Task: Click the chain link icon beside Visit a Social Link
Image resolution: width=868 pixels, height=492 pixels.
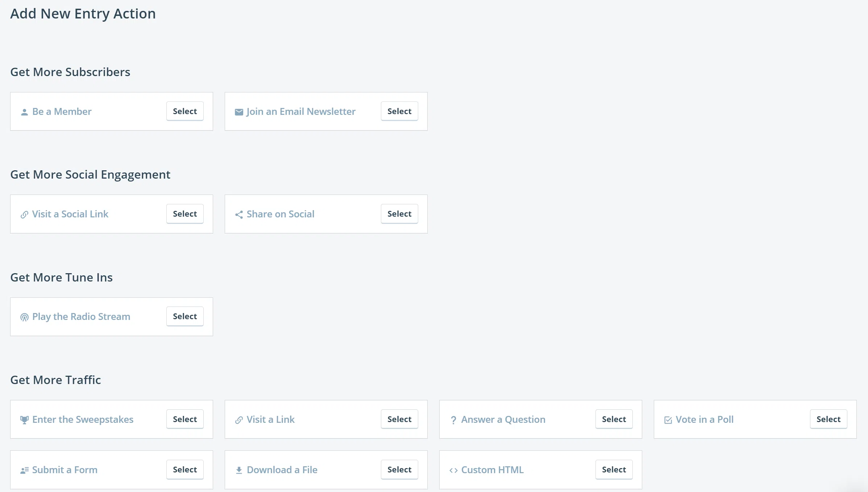Action: [x=24, y=215]
